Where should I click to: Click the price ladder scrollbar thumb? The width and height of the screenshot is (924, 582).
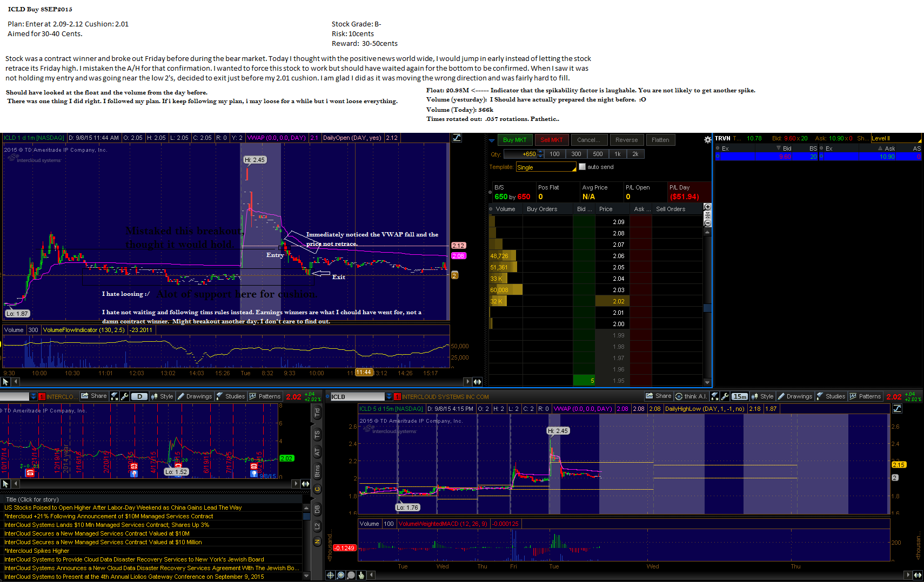[x=707, y=308]
